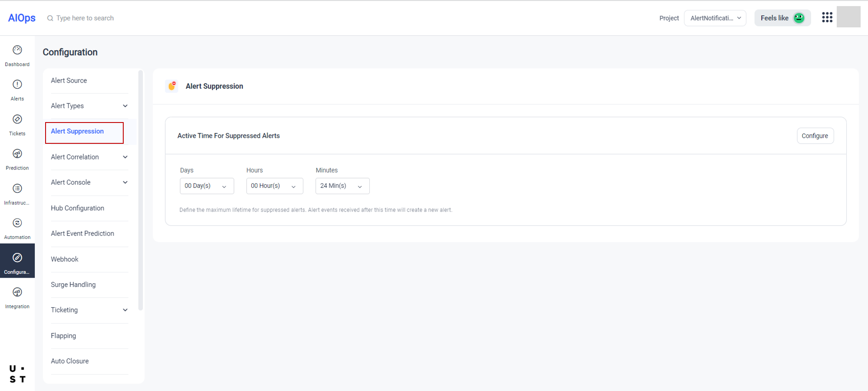The height and width of the screenshot is (391, 868).
Task: Expand the Alert Correlation section
Action: (x=89, y=157)
